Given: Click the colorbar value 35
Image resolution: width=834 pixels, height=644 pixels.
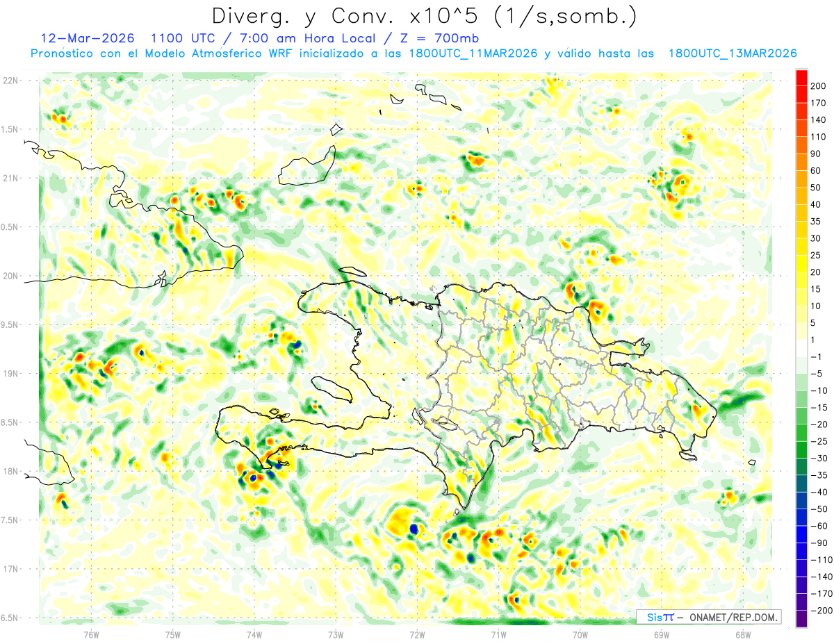Looking at the screenshot, I should (816, 222).
